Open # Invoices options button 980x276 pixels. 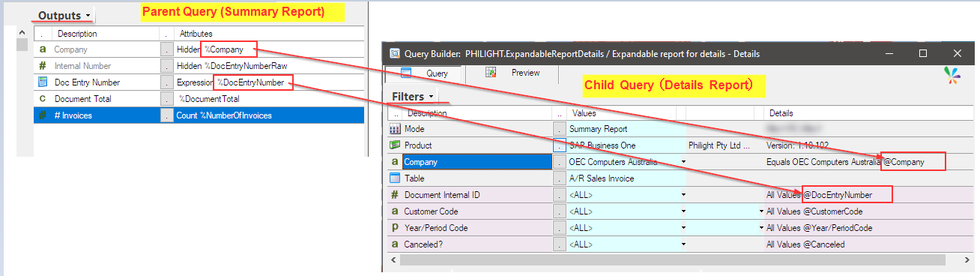(166, 115)
